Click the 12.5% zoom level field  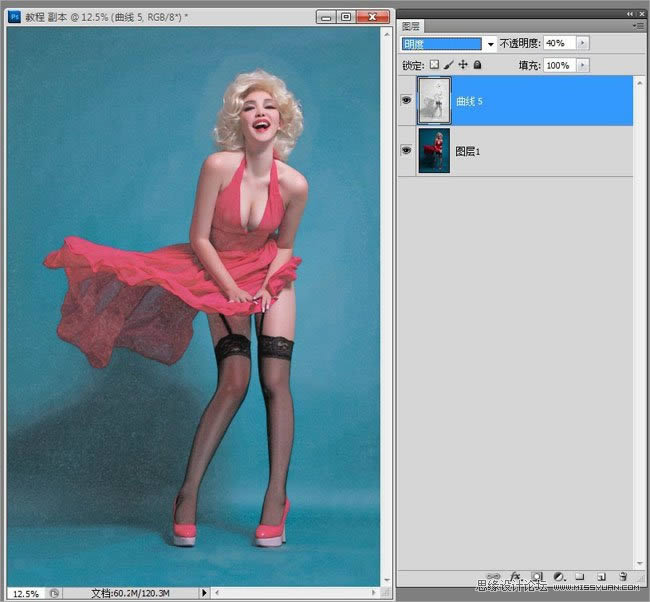[25, 593]
